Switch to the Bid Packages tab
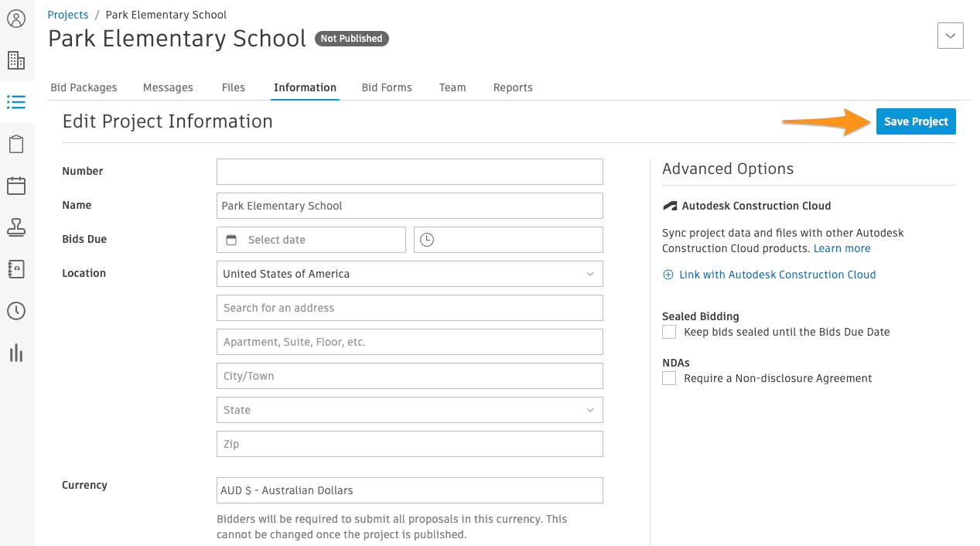This screenshot has width=980, height=546. [84, 87]
